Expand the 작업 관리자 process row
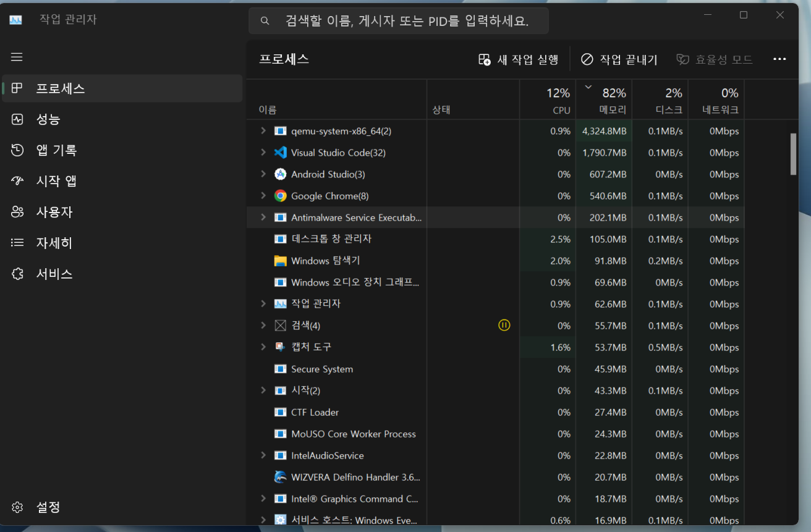811x532 pixels. point(263,304)
